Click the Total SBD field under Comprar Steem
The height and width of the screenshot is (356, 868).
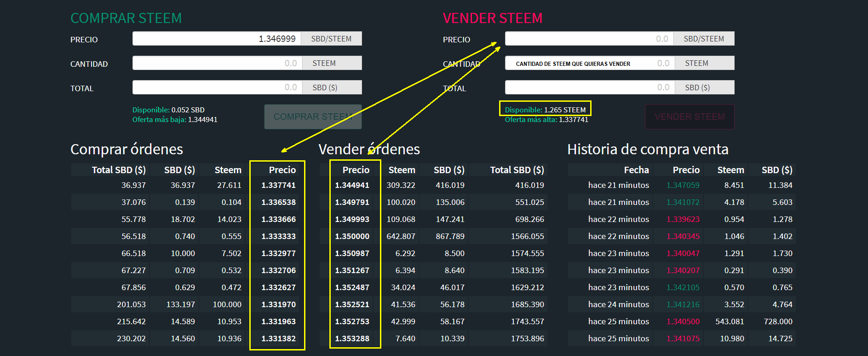(217, 88)
